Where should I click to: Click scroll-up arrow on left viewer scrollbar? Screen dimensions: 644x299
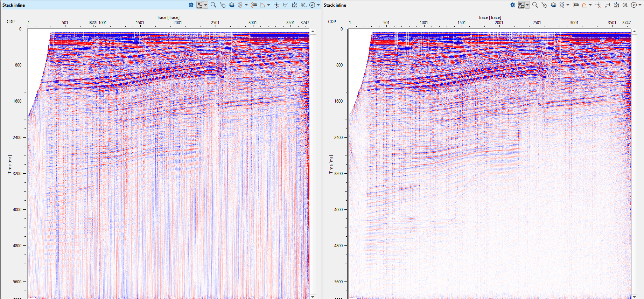tap(313, 32)
